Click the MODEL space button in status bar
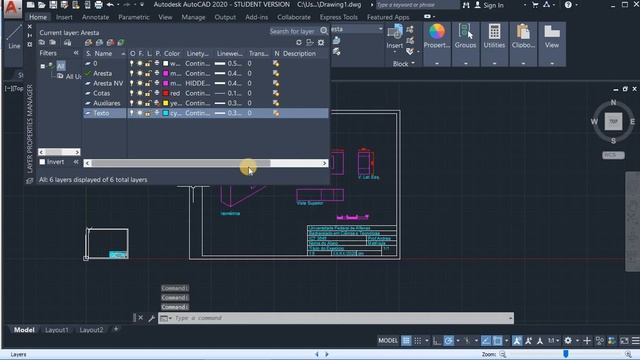Viewport: 640px width, 360px height. [x=388, y=340]
